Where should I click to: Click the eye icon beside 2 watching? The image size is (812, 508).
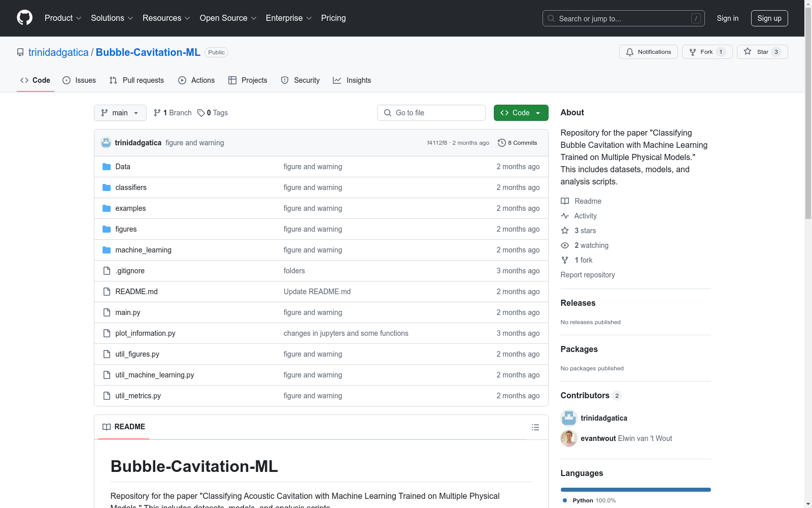tap(565, 245)
